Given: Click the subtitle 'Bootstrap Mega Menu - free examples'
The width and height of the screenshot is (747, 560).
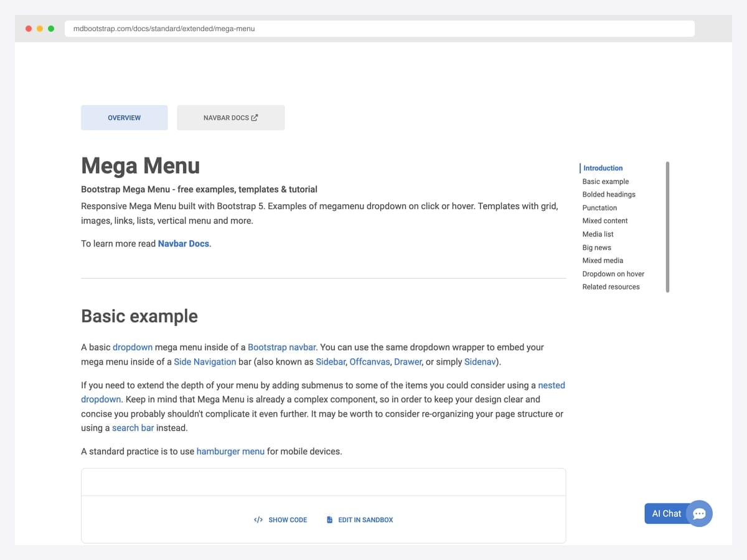Looking at the screenshot, I should pos(199,189).
